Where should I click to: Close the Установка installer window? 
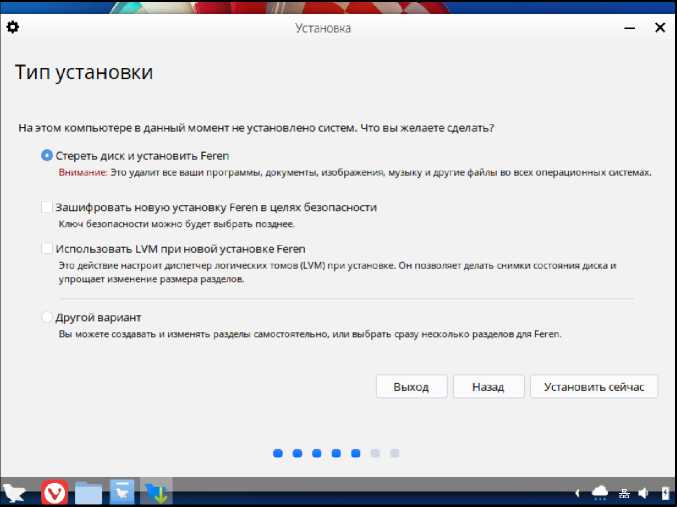[x=660, y=28]
